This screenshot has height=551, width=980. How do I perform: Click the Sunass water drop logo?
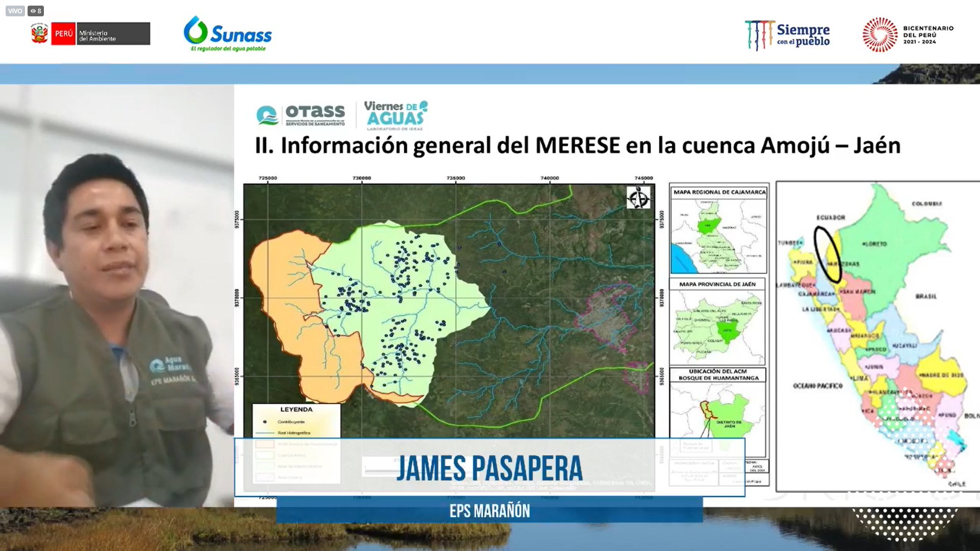195,30
